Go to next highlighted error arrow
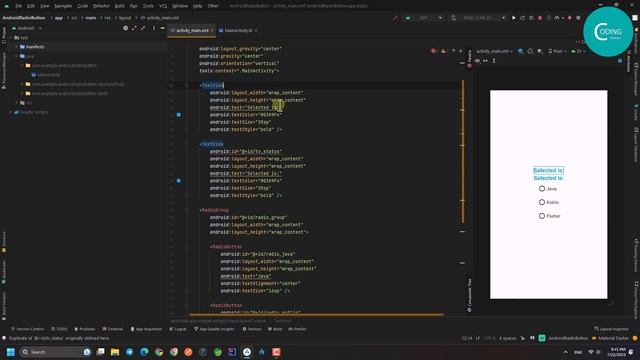This screenshot has width=640, height=360. point(461,51)
